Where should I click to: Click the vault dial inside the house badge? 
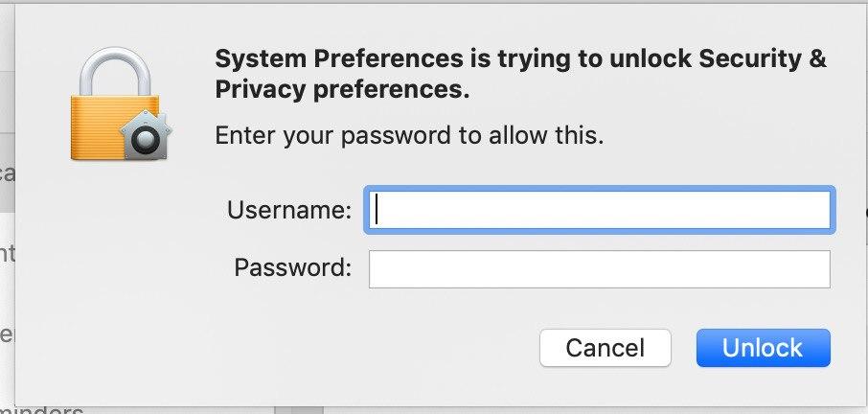point(147,140)
